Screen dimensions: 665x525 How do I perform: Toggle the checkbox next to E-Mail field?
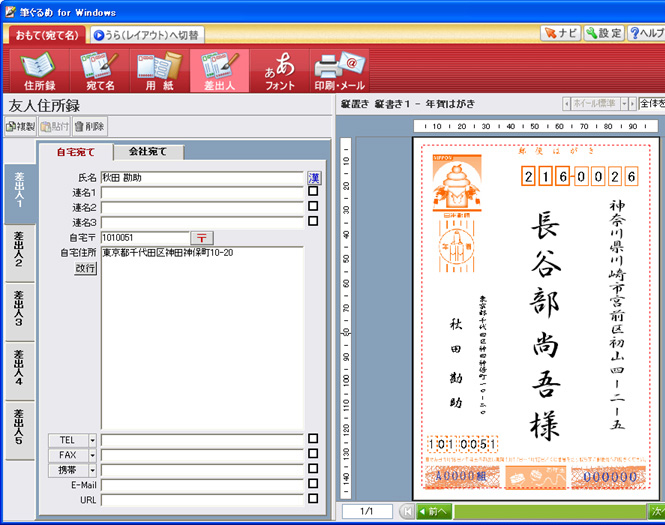coord(314,484)
